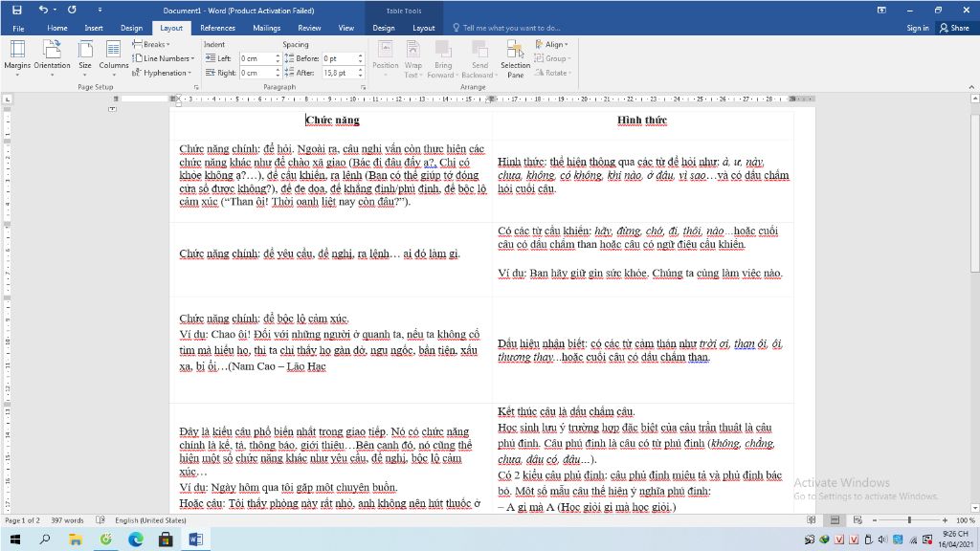This screenshot has width=980, height=551.
Task: Click the Position button
Action: [385, 58]
